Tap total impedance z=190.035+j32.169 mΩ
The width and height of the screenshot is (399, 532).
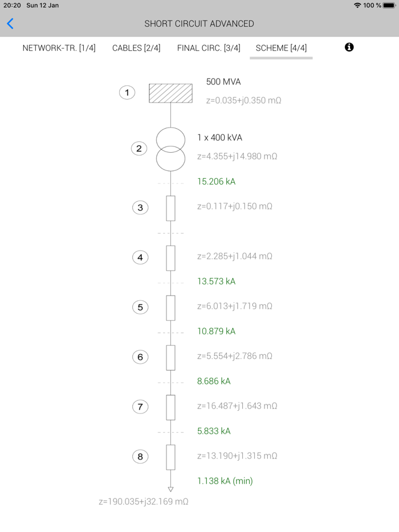[x=143, y=502]
